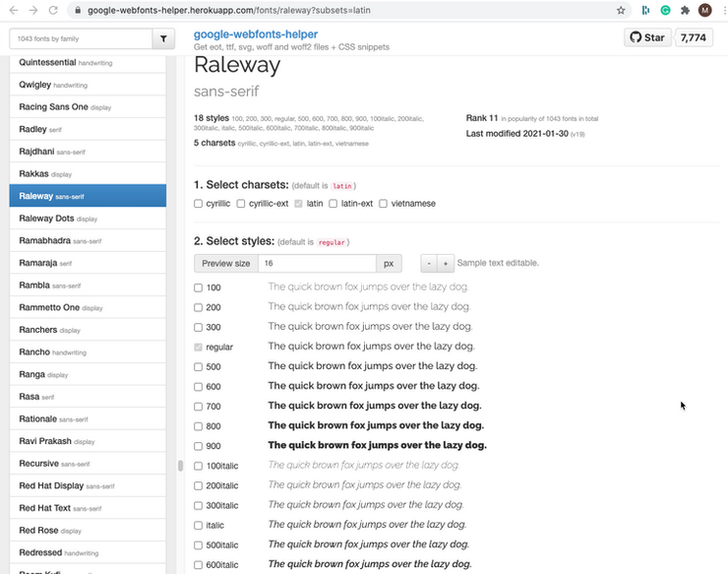Edit the 100 weight sample text
Screen dimensions: 728x574
point(368,287)
